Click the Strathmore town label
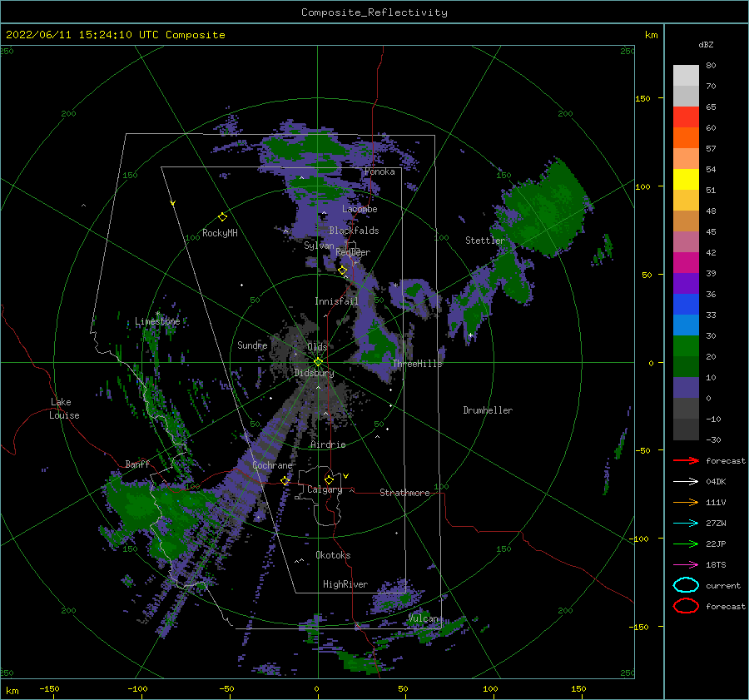The height and width of the screenshot is (700, 749). 404,493
